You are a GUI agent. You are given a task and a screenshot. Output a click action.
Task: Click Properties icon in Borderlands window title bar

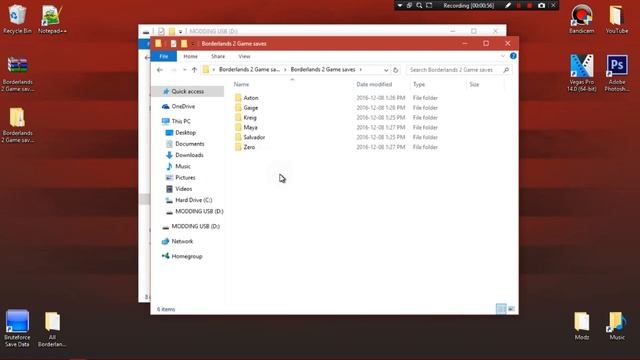[x=173, y=44]
